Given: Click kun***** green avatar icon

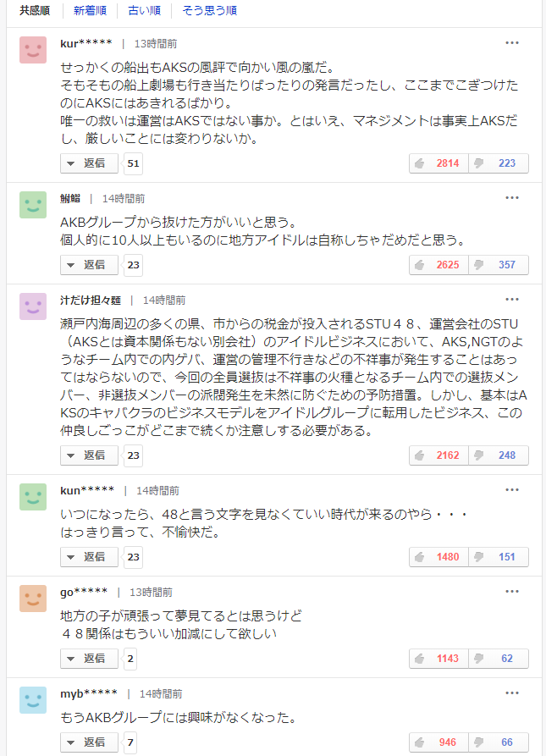Looking at the screenshot, I should [33, 497].
